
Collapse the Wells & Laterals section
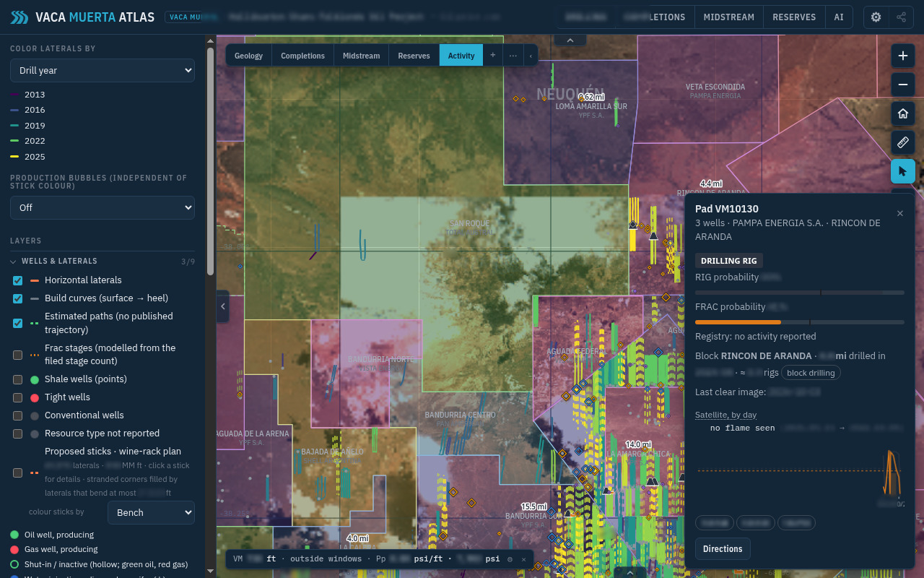tap(103, 261)
